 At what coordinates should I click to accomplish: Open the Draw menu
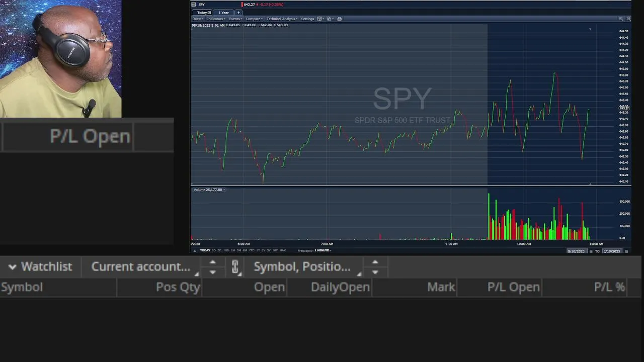[198, 19]
